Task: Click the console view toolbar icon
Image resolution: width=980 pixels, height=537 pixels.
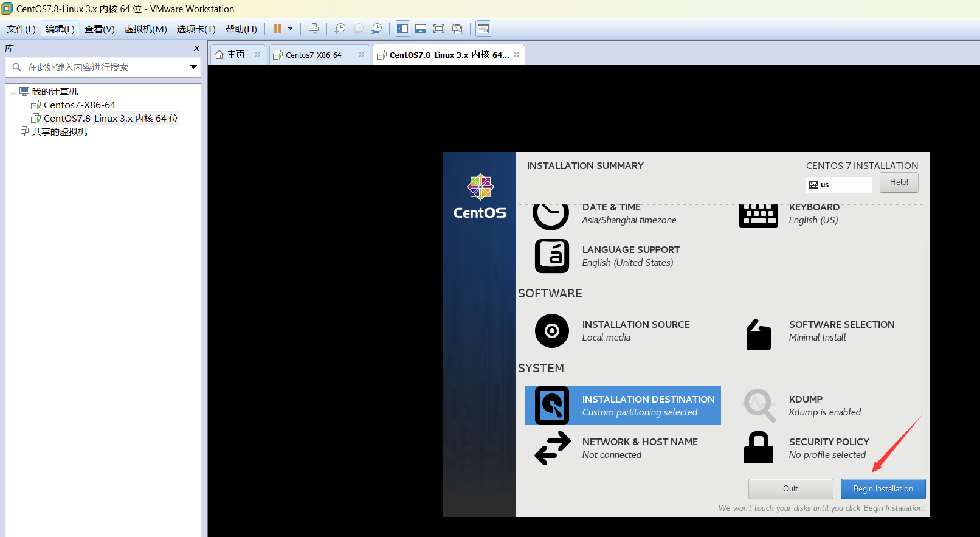Action: point(483,29)
